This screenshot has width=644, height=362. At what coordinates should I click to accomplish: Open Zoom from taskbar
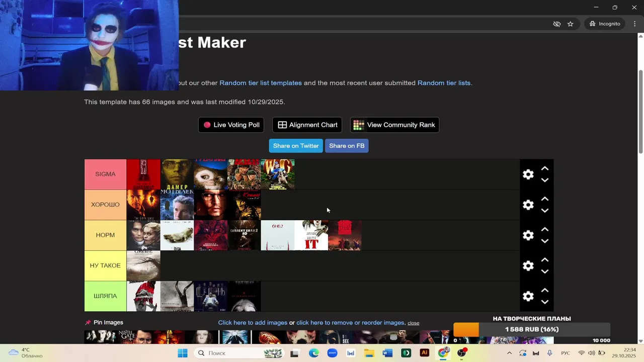(332, 353)
